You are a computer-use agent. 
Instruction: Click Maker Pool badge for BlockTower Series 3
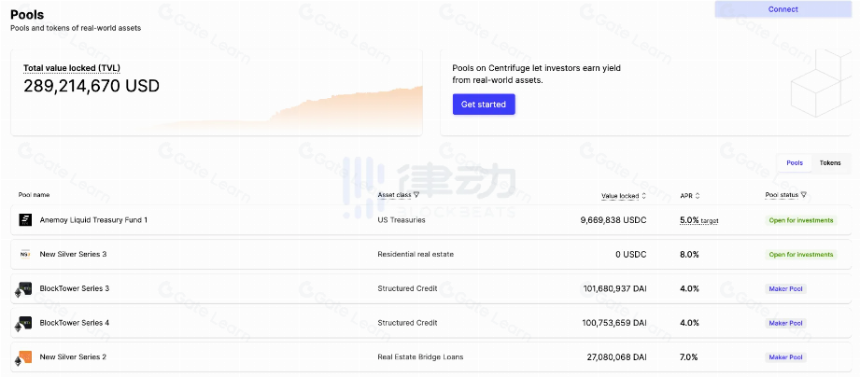pos(785,289)
